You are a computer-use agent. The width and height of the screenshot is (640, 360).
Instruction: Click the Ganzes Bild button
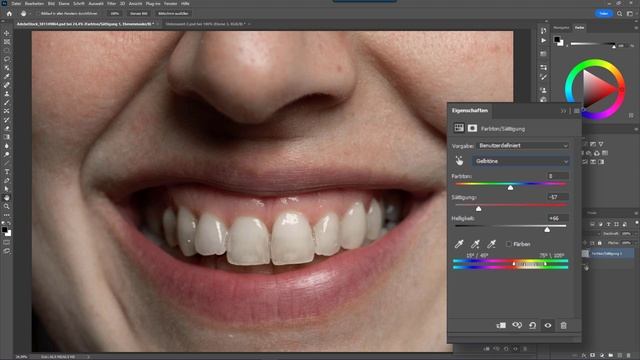click(138, 13)
